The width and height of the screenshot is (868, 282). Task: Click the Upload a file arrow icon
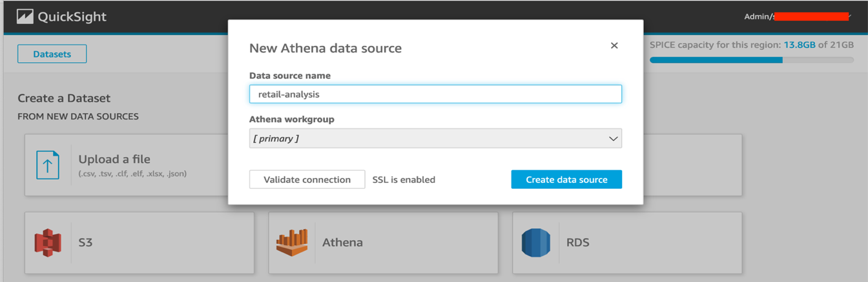pyautogui.click(x=48, y=166)
